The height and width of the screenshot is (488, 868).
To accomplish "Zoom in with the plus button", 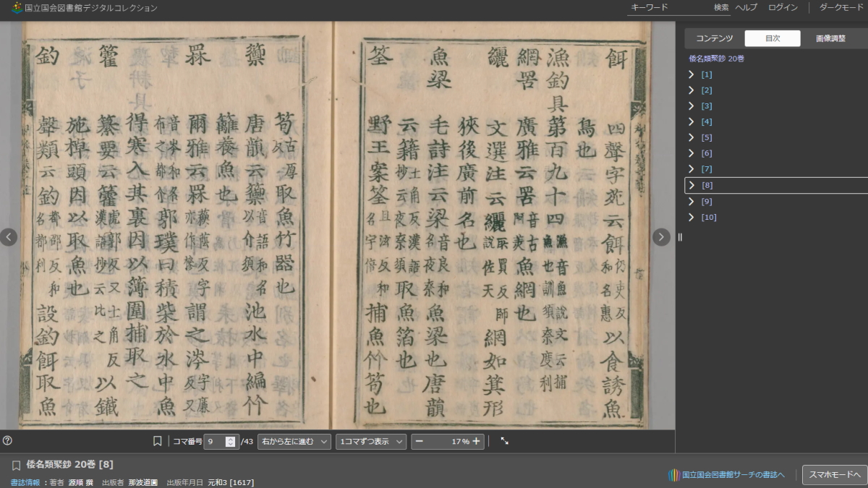I will coord(476,441).
